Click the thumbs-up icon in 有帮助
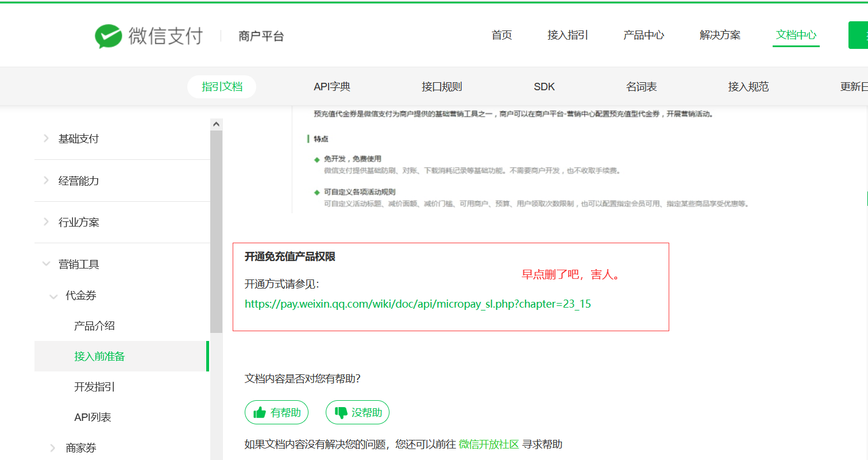The width and height of the screenshot is (868, 460). (x=260, y=412)
